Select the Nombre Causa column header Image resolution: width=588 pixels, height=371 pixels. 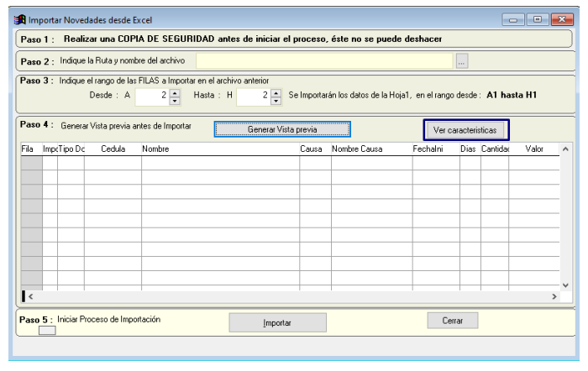[x=371, y=149]
